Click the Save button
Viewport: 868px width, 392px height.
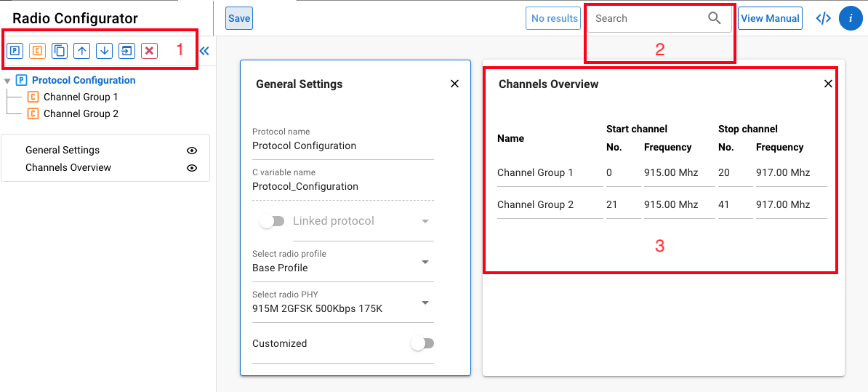click(238, 18)
